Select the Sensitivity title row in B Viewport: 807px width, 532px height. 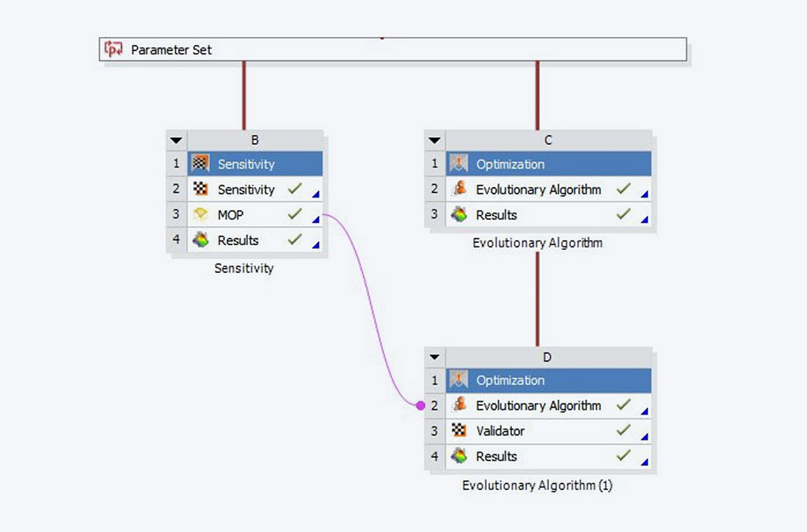coord(254,164)
